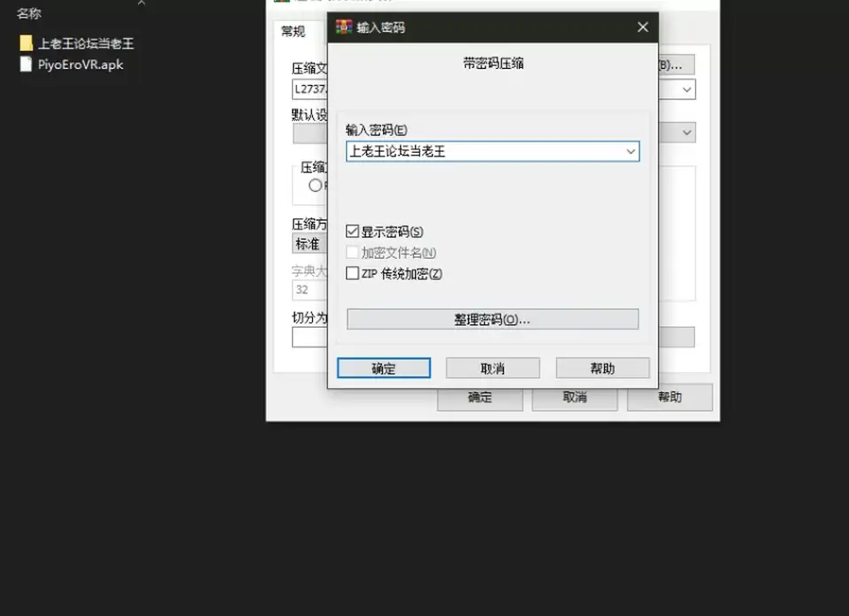
Task: Click the browse (B)... button
Action: pyautogui.click(x=675, y=65)
